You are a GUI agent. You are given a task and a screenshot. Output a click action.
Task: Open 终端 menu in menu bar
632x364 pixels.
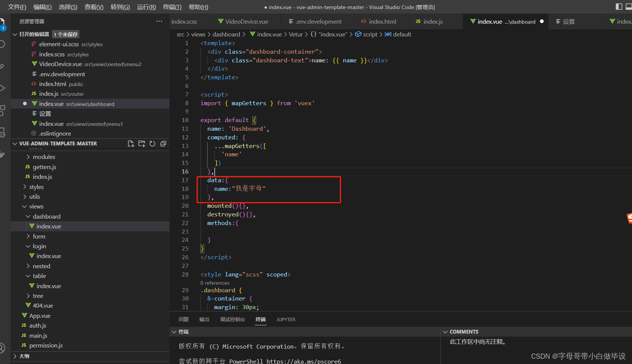point(172,7)
